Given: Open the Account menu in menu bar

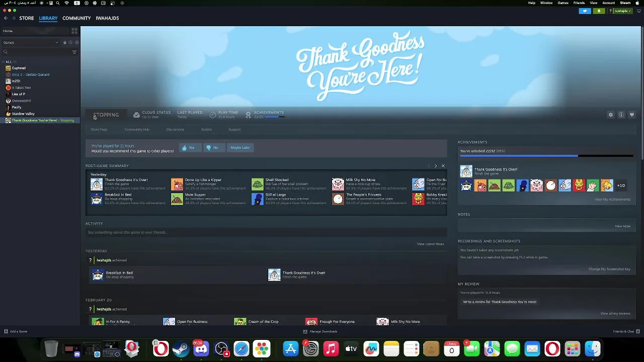Looking at the screenshot, I should 609,3.
